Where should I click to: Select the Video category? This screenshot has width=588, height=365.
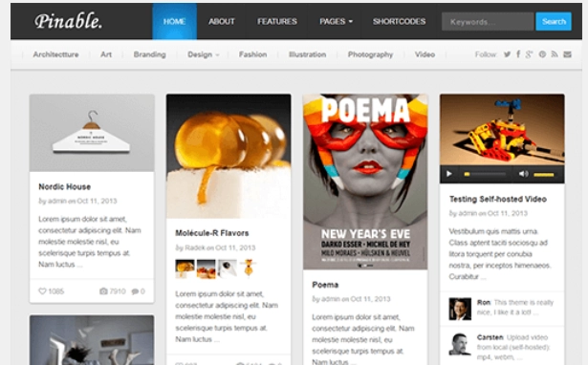point(425,54)
